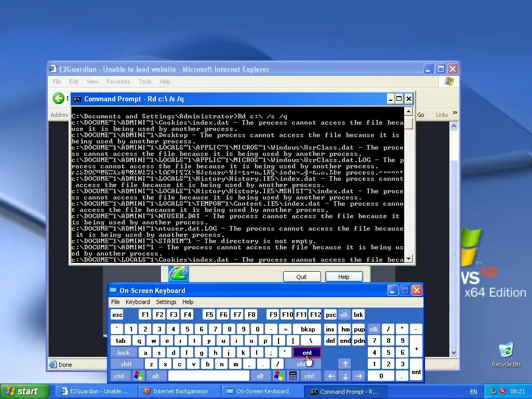Click the application menu key on keyboard
532x399 pixels.
pos(293,376)
